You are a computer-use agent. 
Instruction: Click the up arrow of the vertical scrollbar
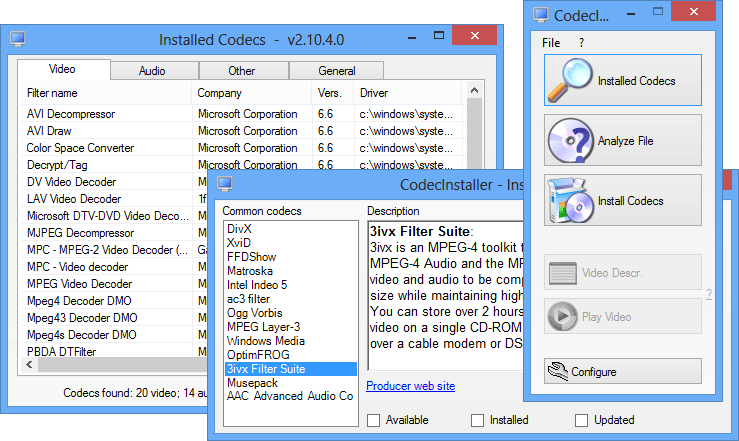475,90
